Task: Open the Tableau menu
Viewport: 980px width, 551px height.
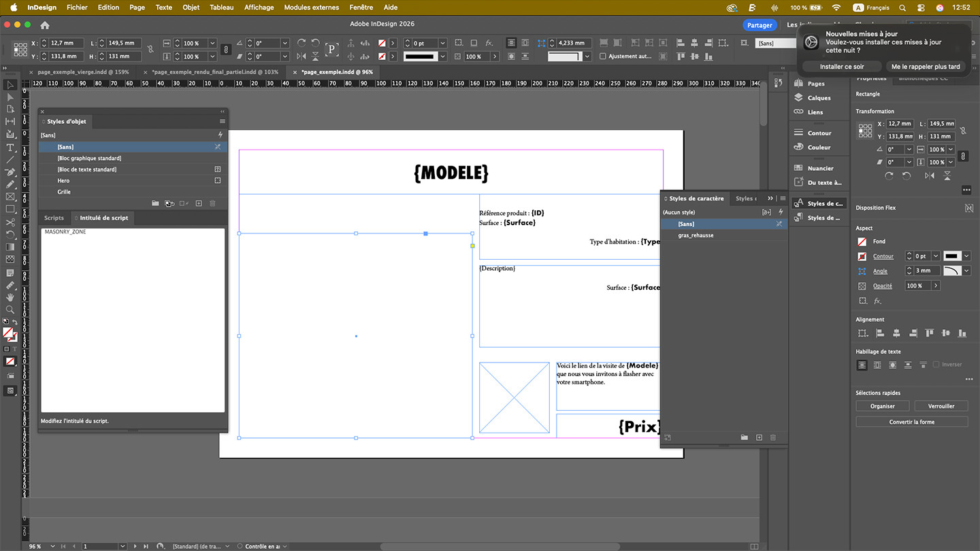Action: [x=221, y=7]
